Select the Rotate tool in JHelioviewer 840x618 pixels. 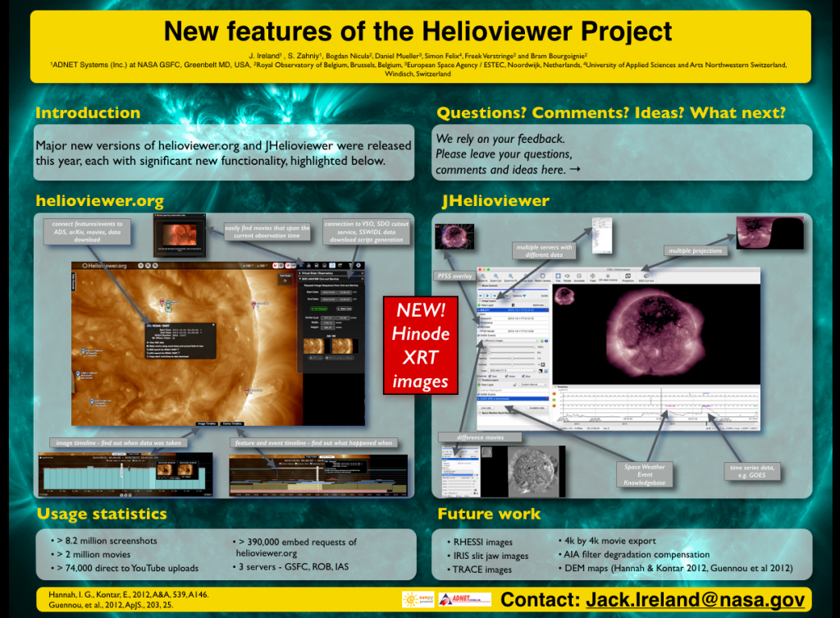[567, 276]
